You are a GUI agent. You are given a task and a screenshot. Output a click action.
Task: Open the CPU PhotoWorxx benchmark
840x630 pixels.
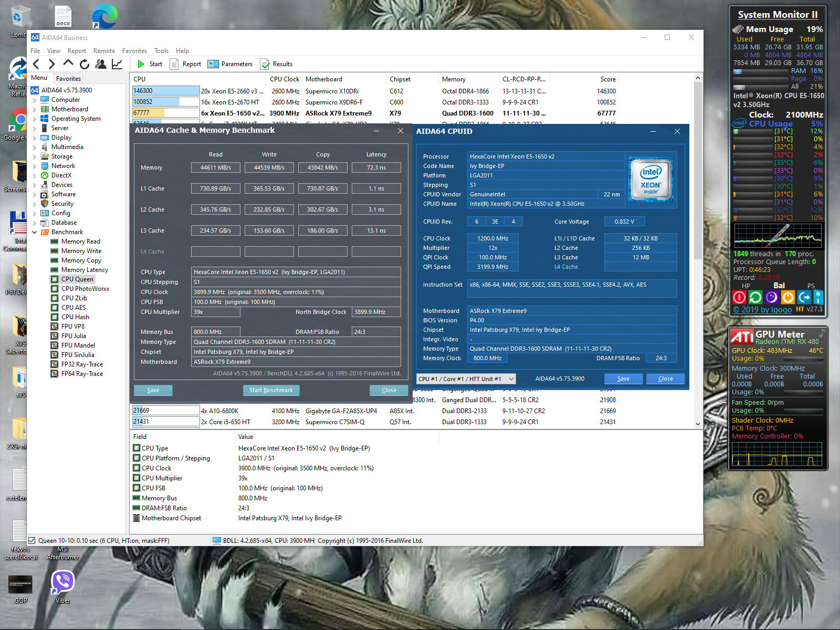(x=85, y=289)
